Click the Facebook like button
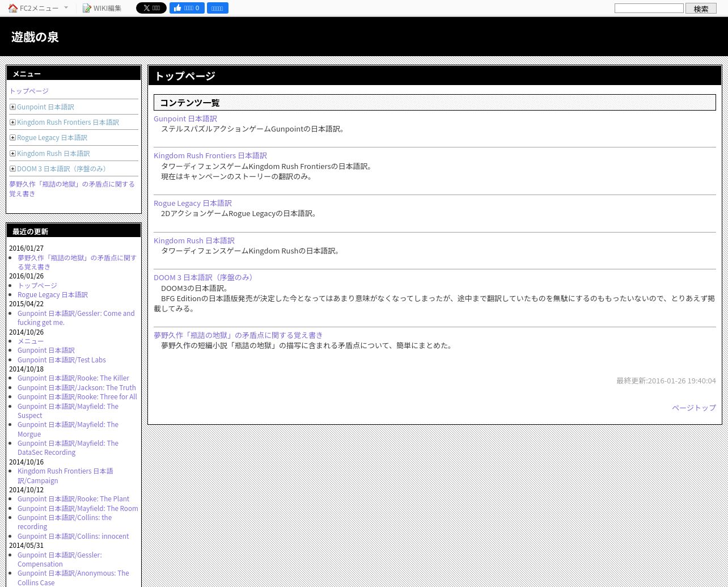 coord(187,8)
